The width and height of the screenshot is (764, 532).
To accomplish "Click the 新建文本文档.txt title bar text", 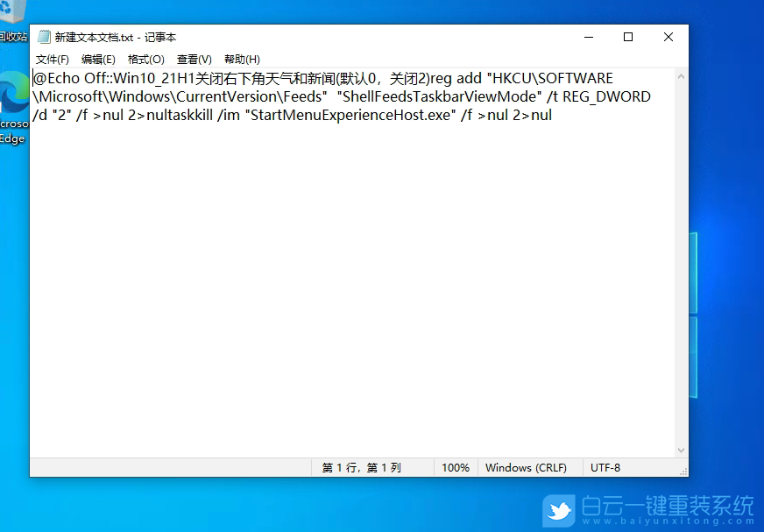I will 116,37.
